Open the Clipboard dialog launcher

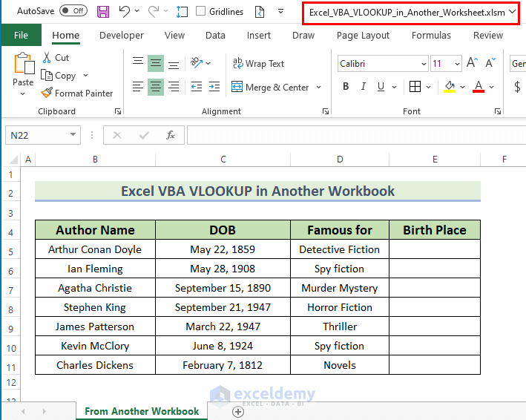coord(118,111)
